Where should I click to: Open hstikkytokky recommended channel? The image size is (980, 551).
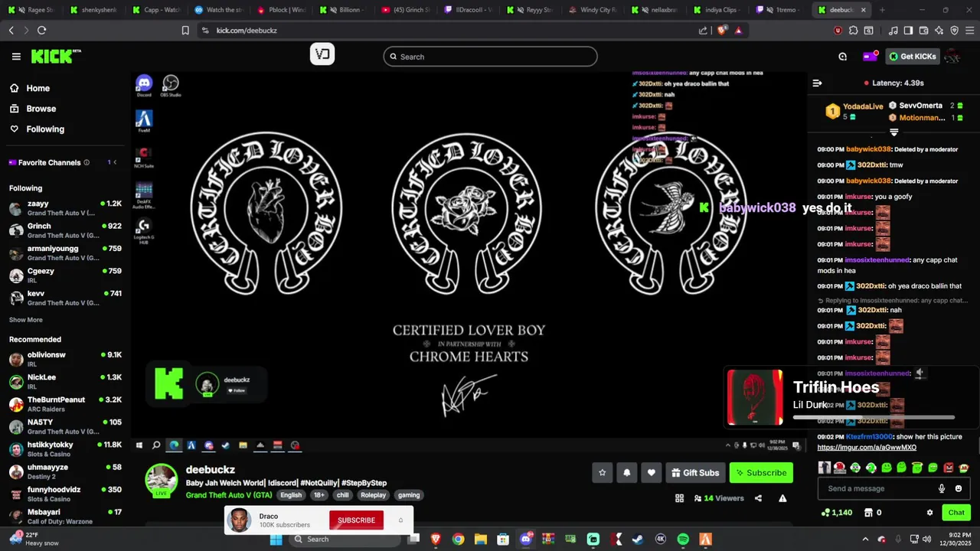[x=65, y=449]
